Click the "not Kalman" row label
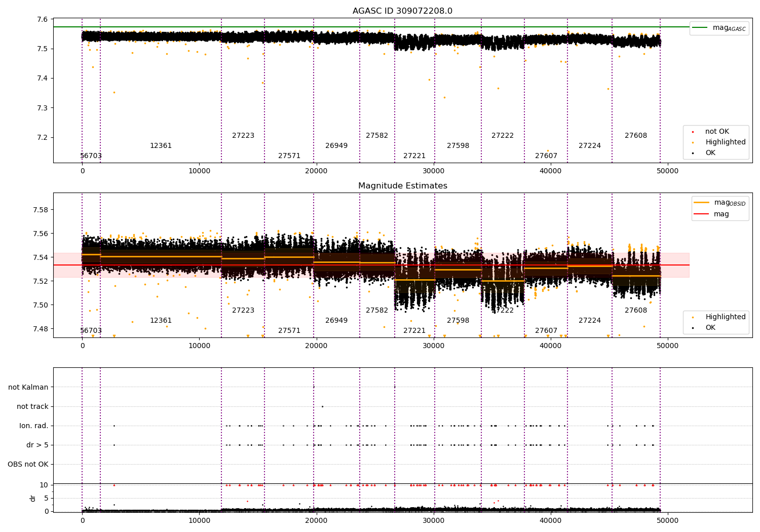 (28, 387)
